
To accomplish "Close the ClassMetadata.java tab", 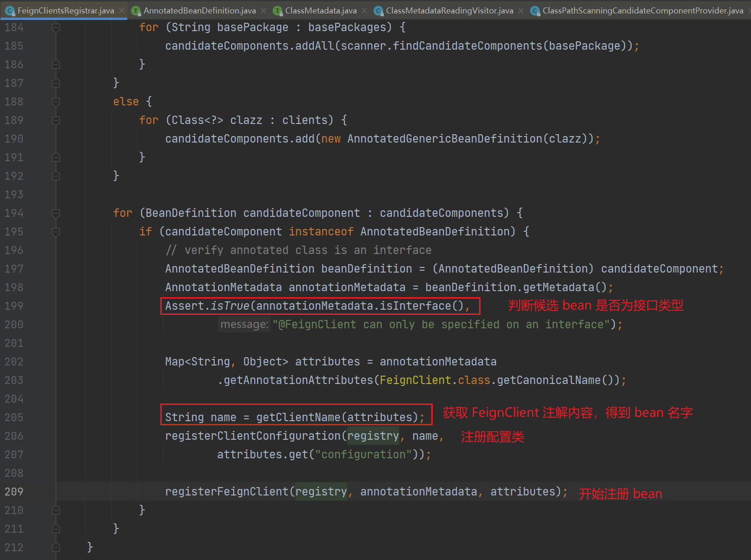I will pyautogui.click(x=364, y=10).
